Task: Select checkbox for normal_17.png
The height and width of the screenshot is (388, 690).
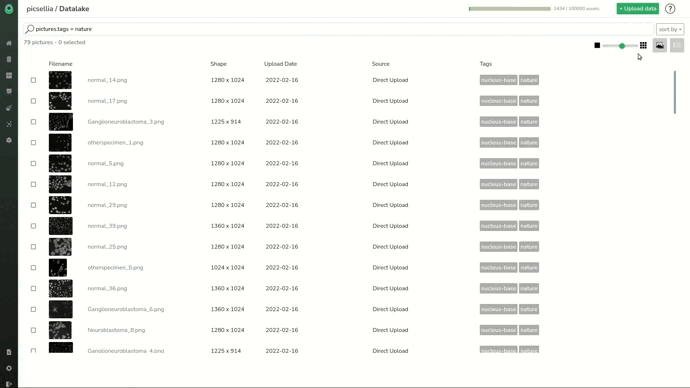Action: [x=33, y=101]
